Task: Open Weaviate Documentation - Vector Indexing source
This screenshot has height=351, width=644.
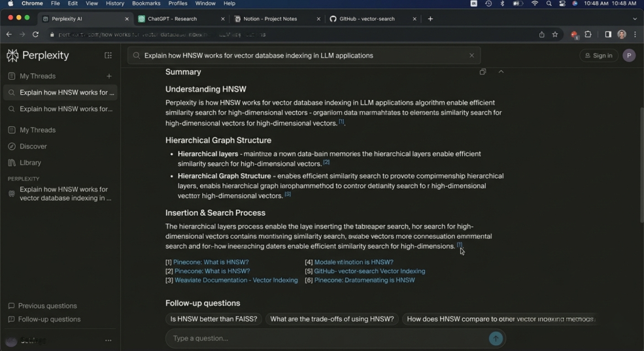Action: [x=236, y=280]
